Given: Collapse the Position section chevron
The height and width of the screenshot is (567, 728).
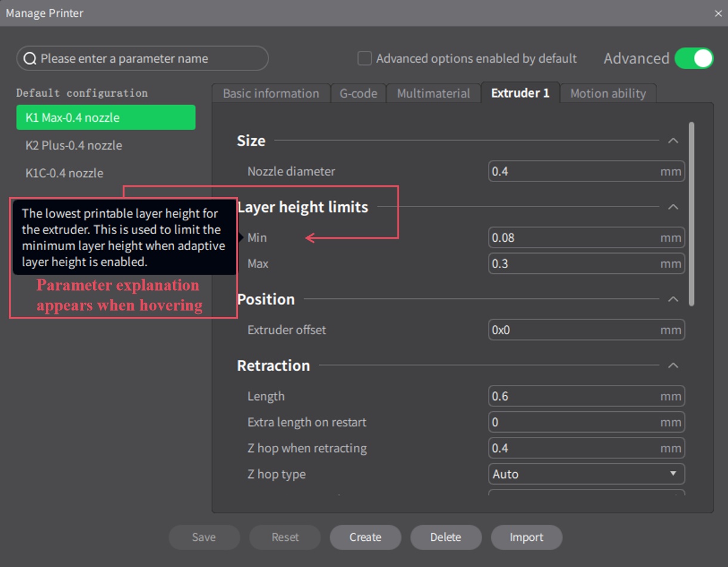Looking at the screenshot, I should point(673,299).
